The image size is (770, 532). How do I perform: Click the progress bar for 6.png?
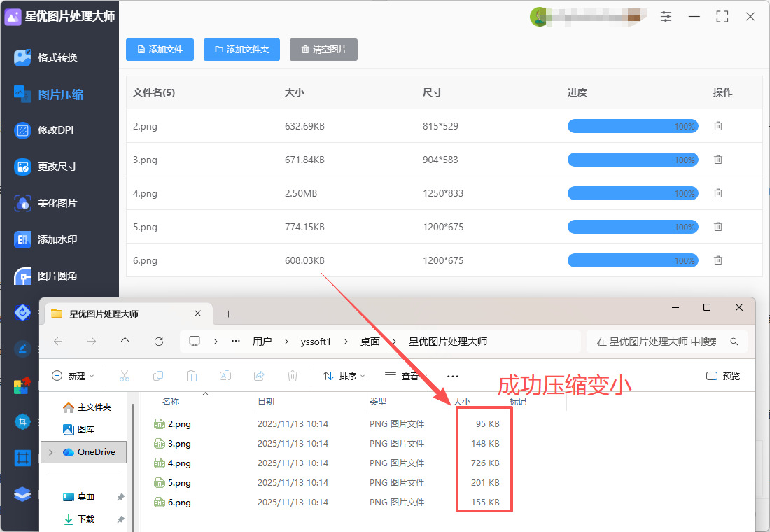click(633, 260)
